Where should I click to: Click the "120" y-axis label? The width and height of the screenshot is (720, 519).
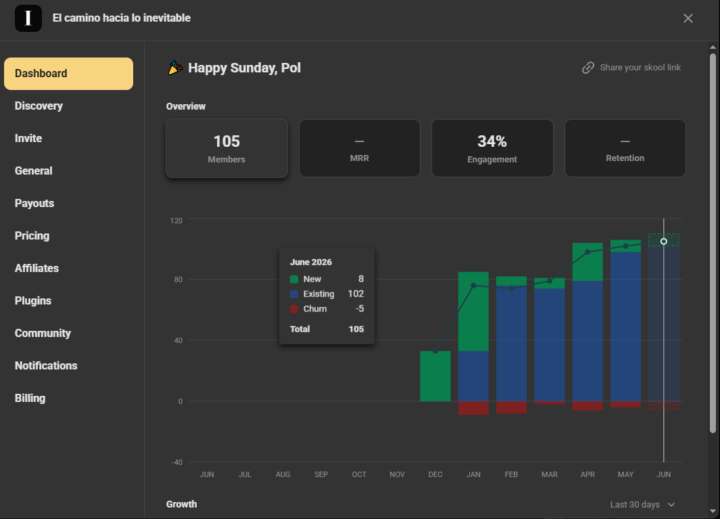pyautogui.click(x=176, y=220)
